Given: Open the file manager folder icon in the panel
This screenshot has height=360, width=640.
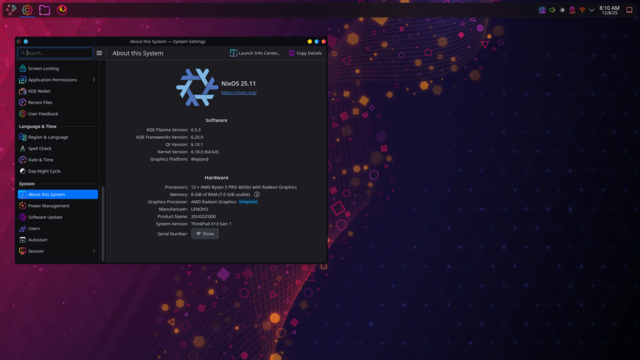Looking at the screenshot, I should pyautogui.click(x=44, y=9).
